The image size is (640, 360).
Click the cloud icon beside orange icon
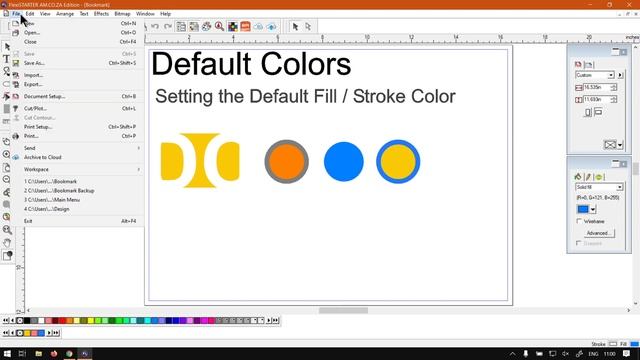point(258,27)
